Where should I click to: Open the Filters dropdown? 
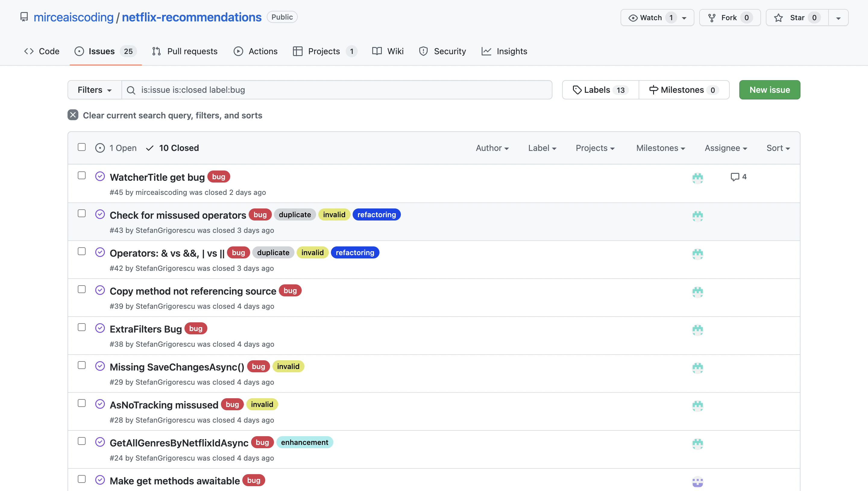(94, 90)
